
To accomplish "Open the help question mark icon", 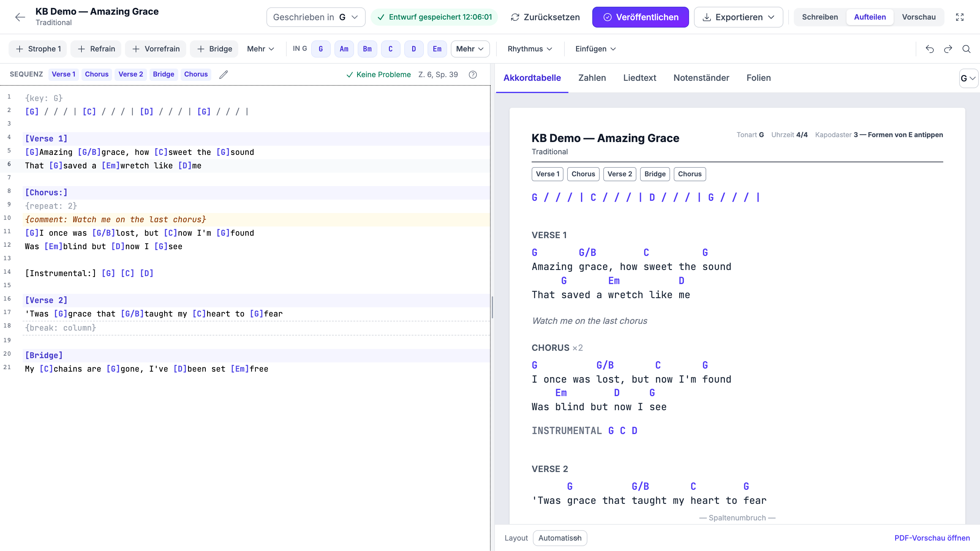I will pyautogui.click(x=473, y=74).
